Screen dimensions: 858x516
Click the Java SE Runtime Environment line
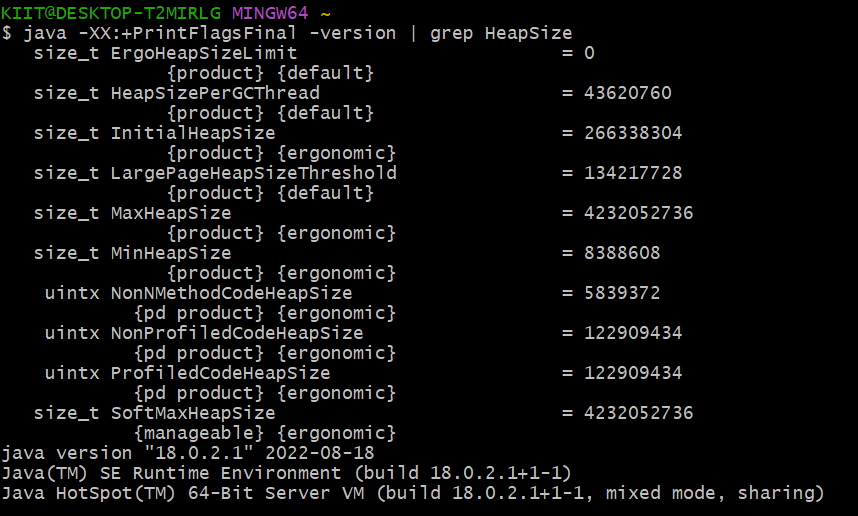click(286, 473)
